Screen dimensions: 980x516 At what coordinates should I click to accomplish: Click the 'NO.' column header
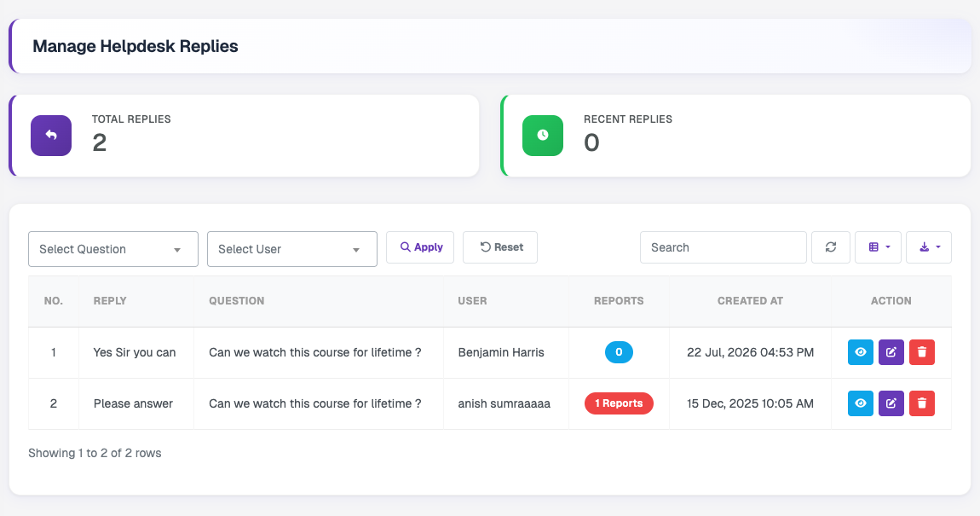(53, 301)
